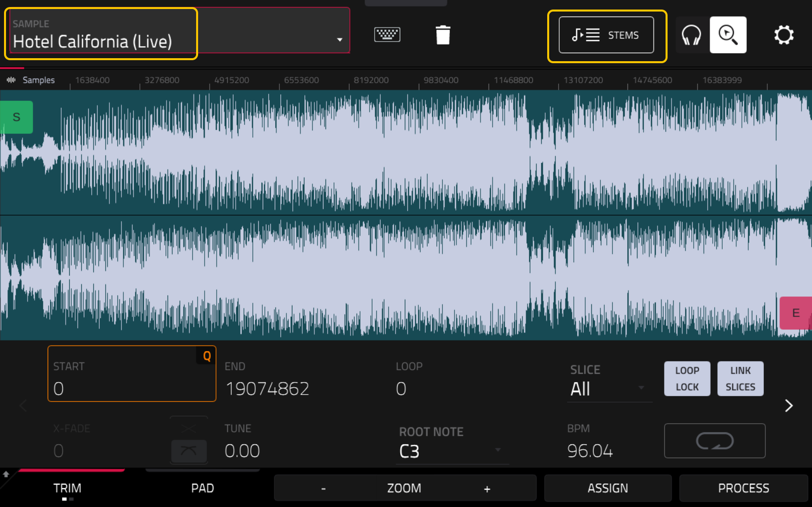The width and height of the screenshot is (812, 507).
Task: Select the green S start marker
Action: click(x=17, y=117)
